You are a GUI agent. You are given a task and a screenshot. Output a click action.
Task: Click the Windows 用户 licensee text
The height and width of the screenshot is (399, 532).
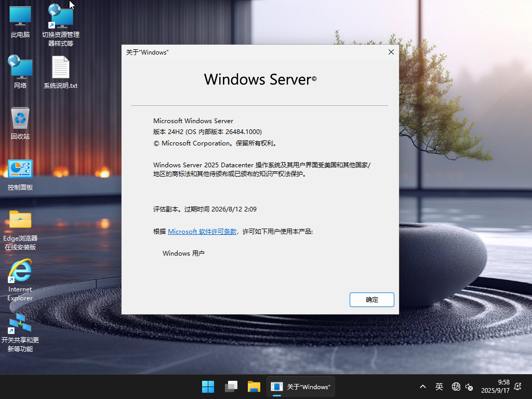(x=183, y=254)
